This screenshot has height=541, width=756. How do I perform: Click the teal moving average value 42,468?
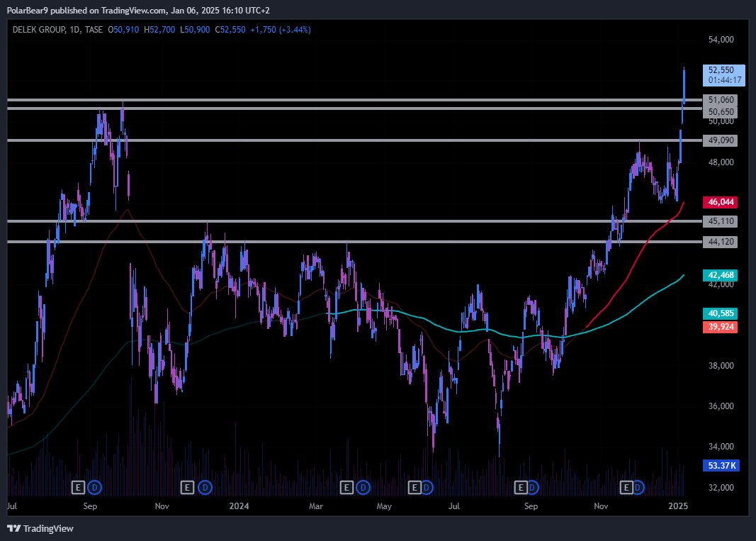tap(721, 275)
